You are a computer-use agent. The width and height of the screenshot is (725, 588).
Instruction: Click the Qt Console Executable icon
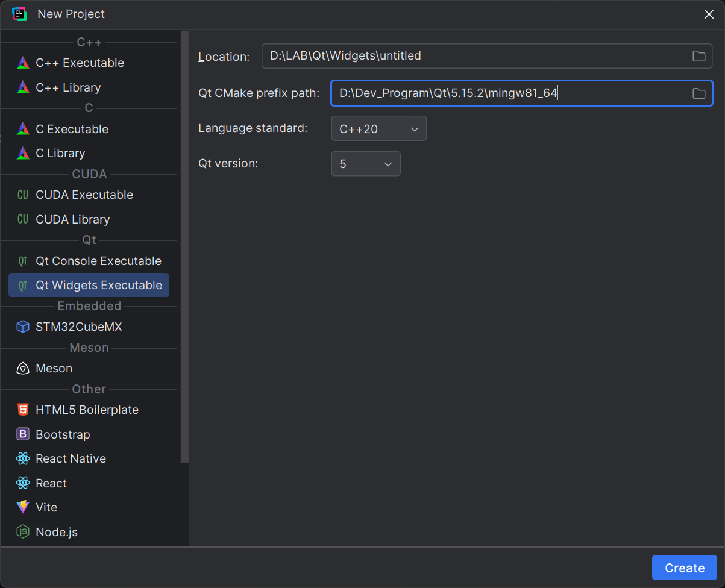[x=23, y=261]
